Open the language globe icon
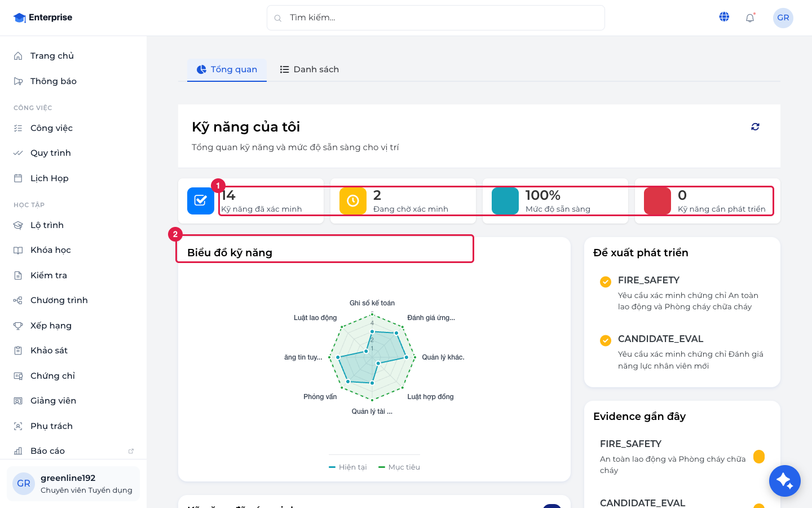 click(725, 17)
